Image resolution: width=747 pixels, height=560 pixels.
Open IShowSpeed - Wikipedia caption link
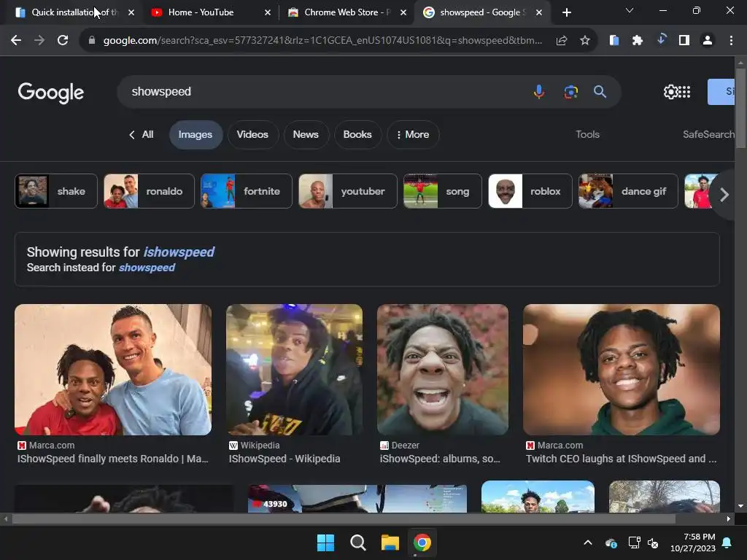285,459
